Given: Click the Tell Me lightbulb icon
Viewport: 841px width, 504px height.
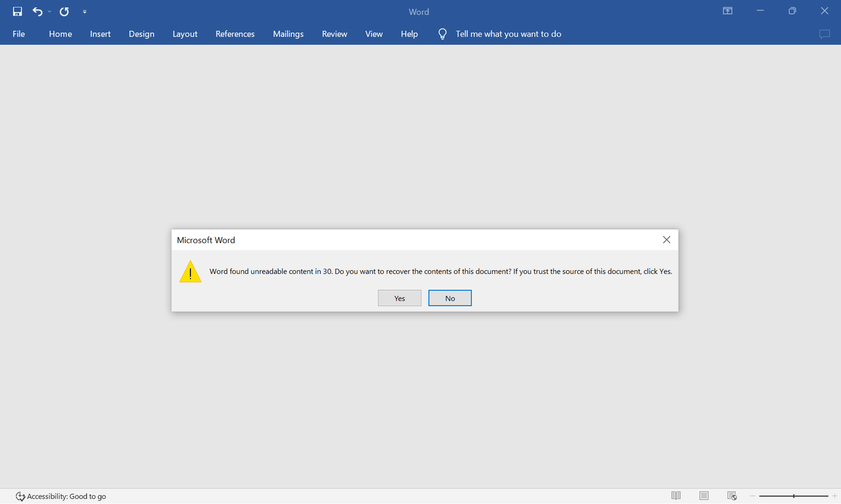Looking at the screenshot, I should pyautogui.click(x=442, y=34).
